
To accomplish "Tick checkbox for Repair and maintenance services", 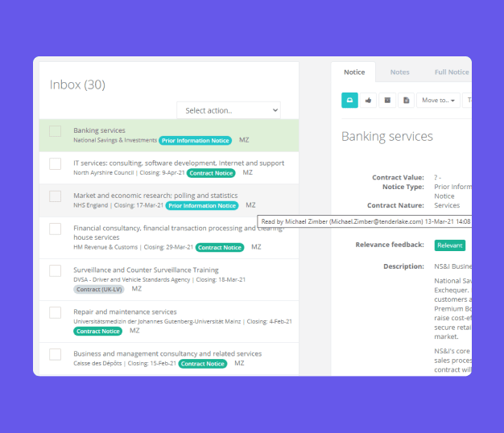I will (x=56, y=312).
